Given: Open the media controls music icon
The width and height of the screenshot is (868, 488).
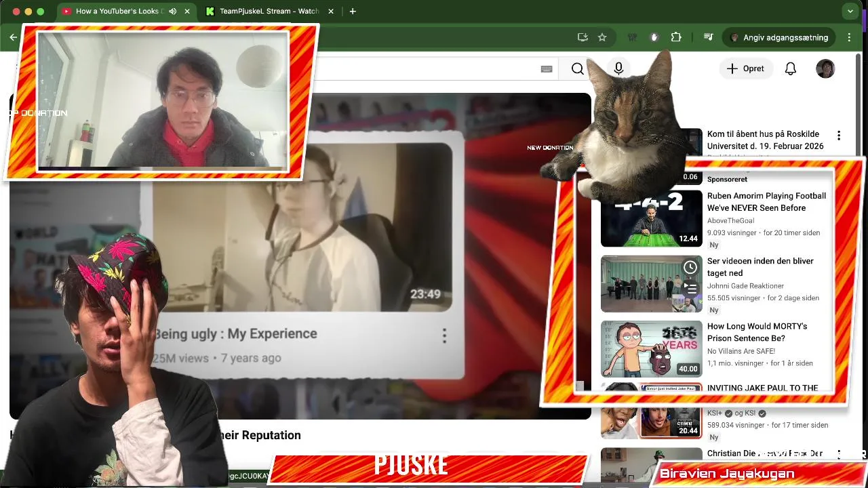Looking at the screenshot, I should [708, 37].
